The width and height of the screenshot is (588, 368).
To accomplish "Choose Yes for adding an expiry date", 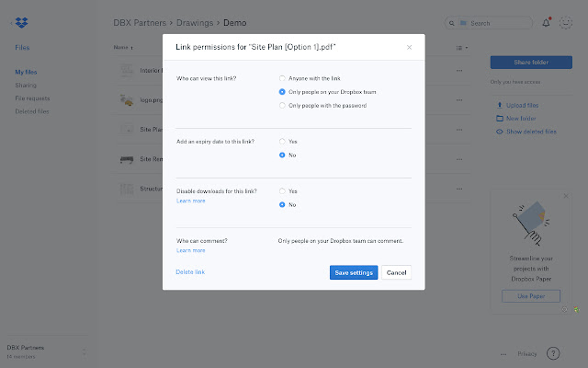I will point(283,142).
